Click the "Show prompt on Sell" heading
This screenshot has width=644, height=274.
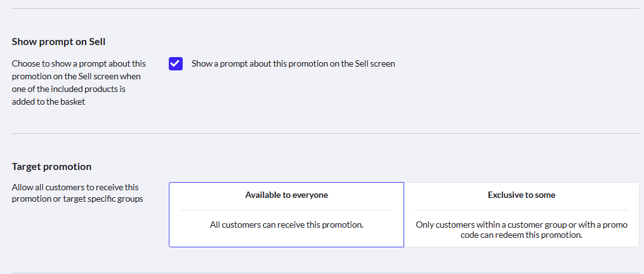[x=58, y=42]
